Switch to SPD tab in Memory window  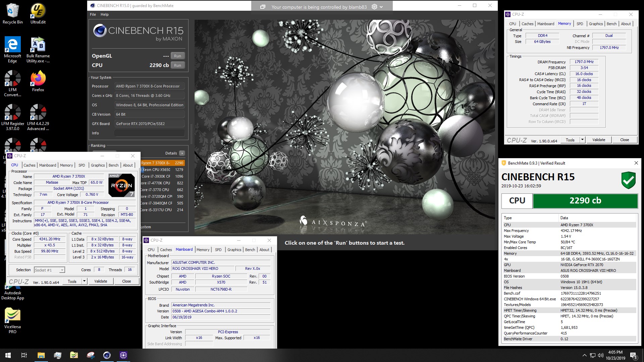[x=580, y=24]
